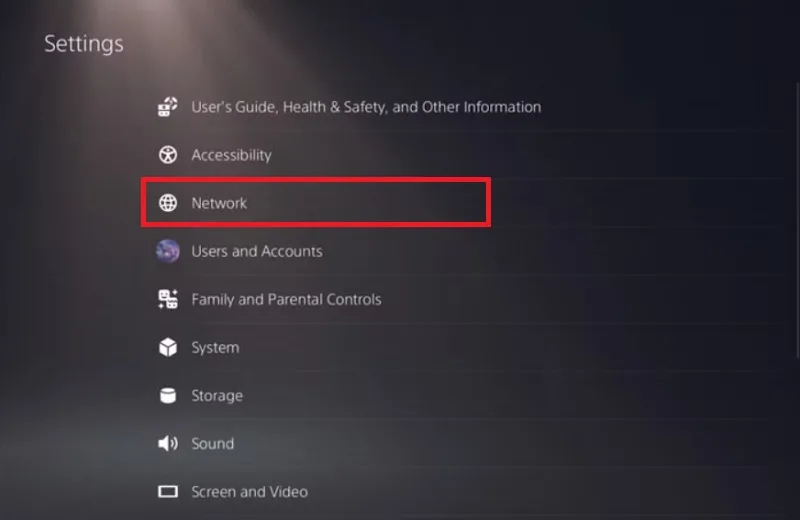Click the Network globe icon
This screenshot has height=520, width=800.
tap(168, 203)
